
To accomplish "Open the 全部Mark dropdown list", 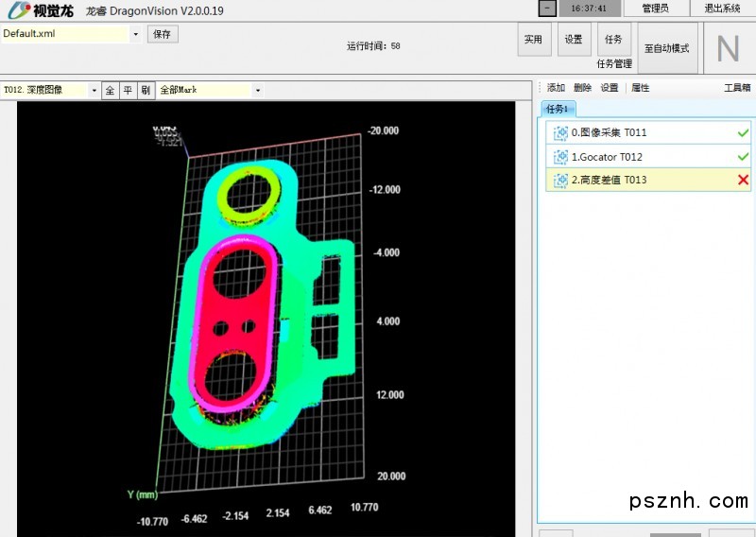I will coord(257,91).
